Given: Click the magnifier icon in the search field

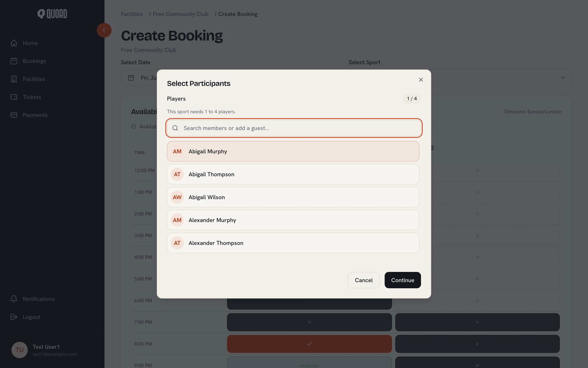Looking at the screenshot, I should coord(175,128).
